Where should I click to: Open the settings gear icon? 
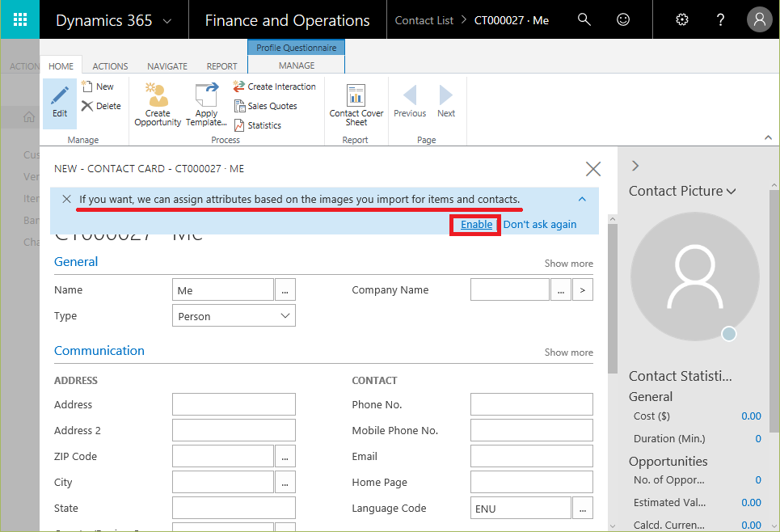click(682, 19)
